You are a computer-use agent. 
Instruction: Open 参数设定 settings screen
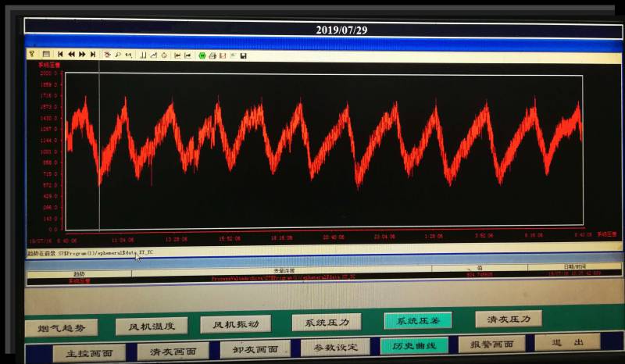(336, 348)
